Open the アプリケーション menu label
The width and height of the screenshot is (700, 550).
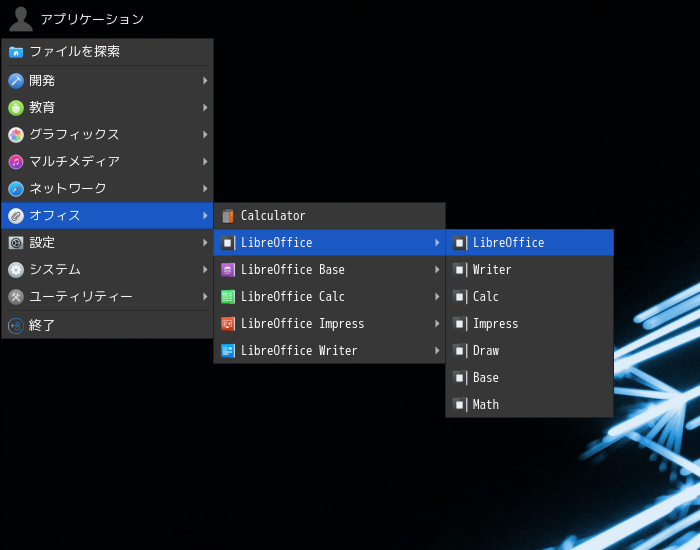92,19
